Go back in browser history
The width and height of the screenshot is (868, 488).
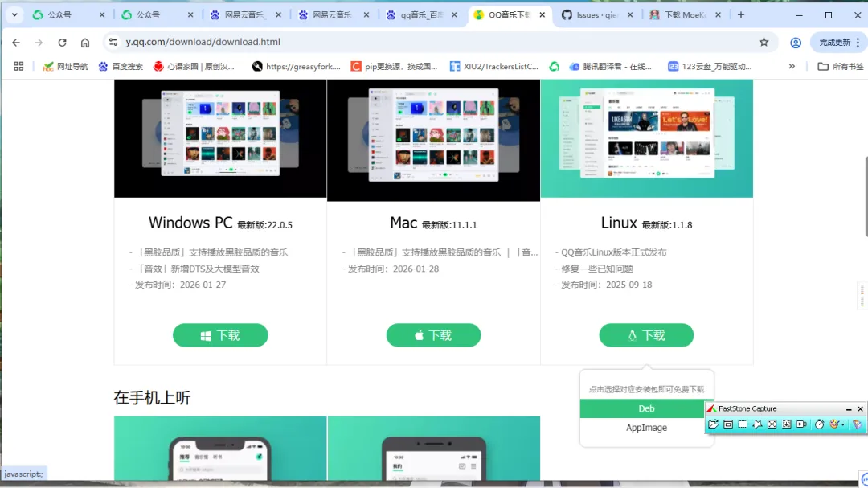(x=16, y=42)
